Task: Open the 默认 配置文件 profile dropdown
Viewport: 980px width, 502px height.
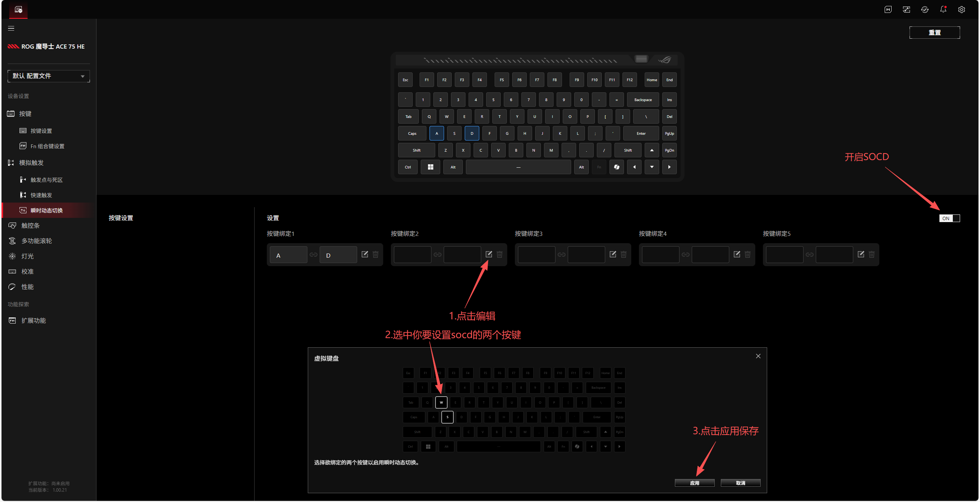Action: (x=49, y=76)
